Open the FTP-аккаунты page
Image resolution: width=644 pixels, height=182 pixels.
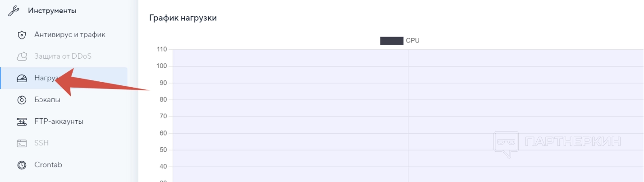pos(59,121)
